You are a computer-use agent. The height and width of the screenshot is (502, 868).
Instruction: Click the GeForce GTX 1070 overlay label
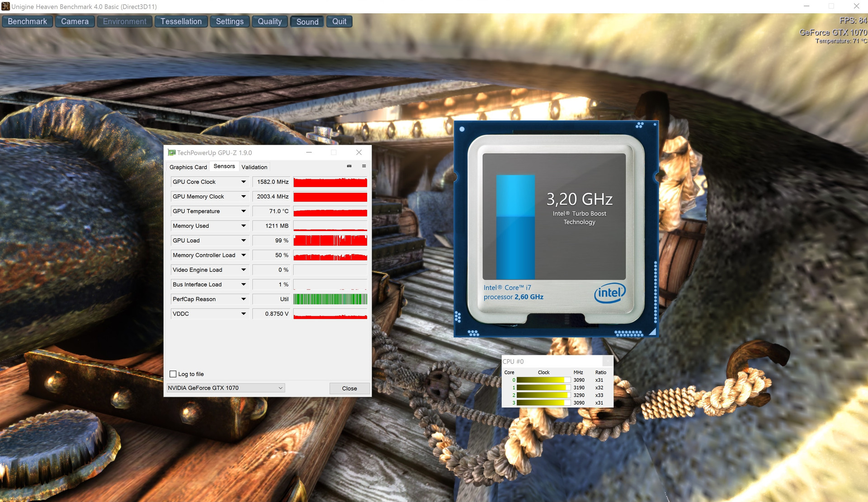click(x=833, y=33)
